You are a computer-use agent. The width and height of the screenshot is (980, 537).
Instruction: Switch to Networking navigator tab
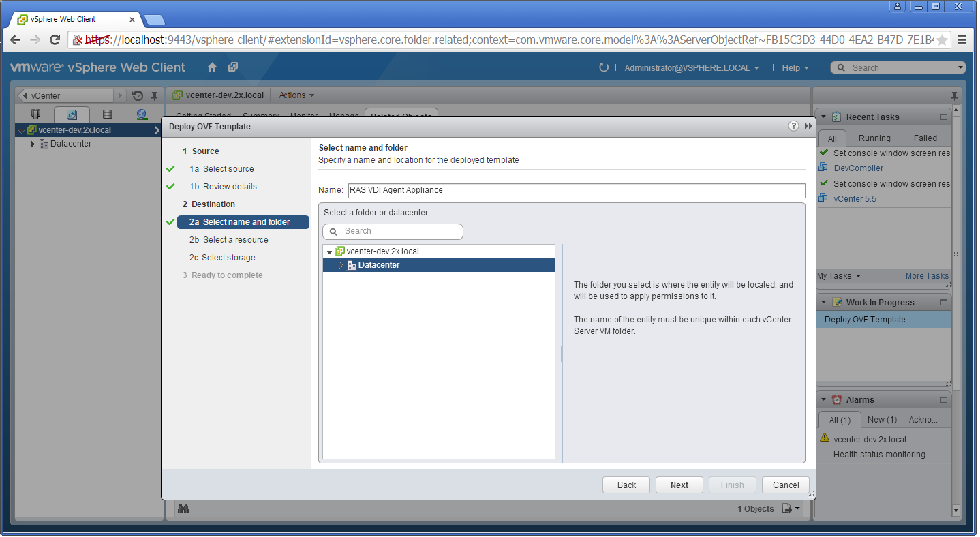pos(142,114)
